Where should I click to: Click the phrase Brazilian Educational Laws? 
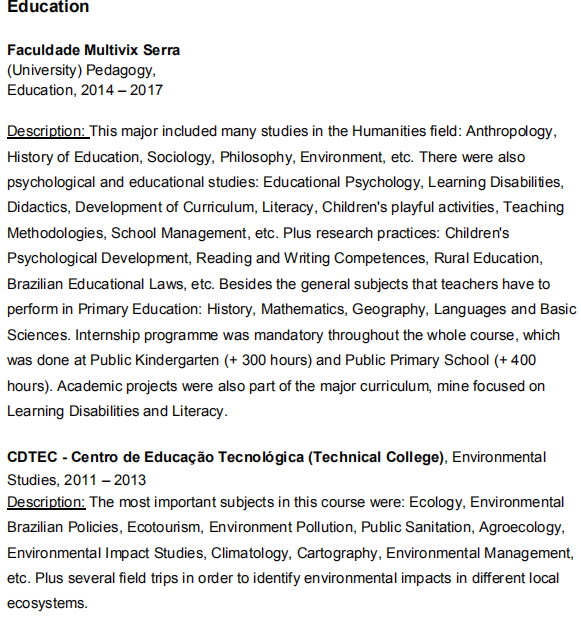[96, 284]
